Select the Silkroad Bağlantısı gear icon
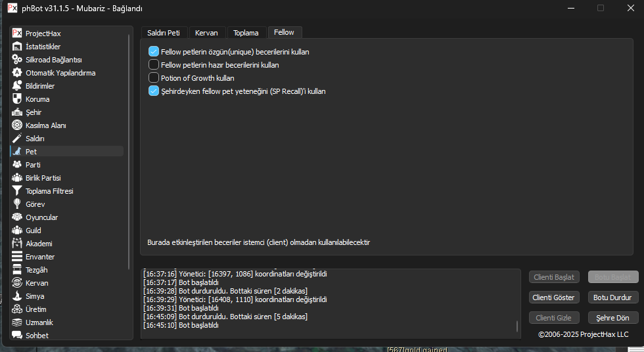Viewport: 644px width, 352px height. pos(17,60)
